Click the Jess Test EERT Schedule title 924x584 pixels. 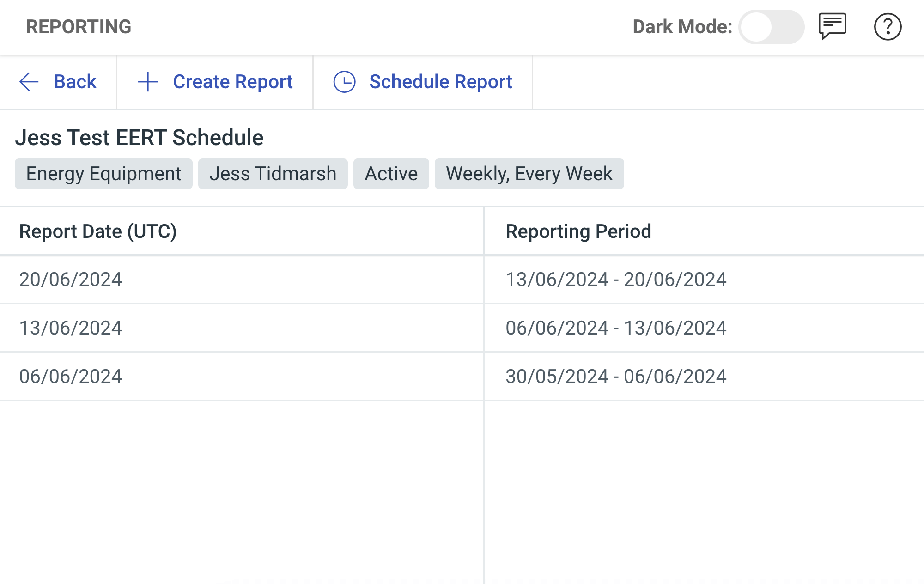139,138
